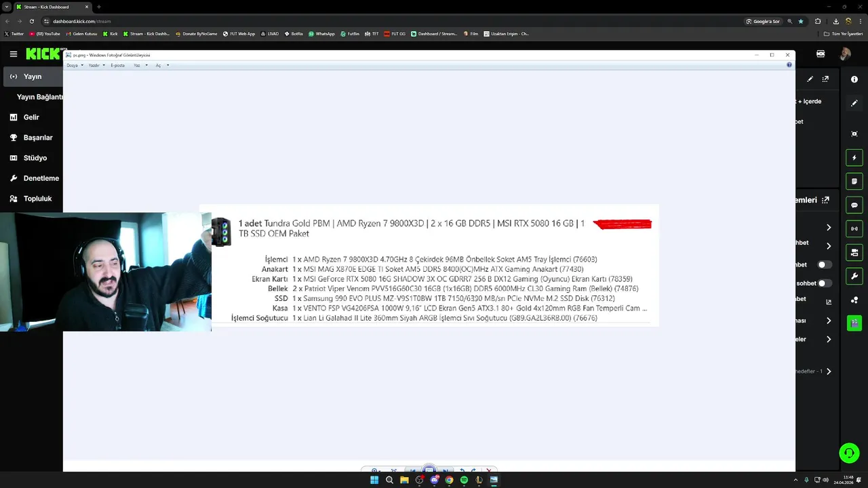
Task: Open the FUT Web App bookmark
Action: point(239,33)
